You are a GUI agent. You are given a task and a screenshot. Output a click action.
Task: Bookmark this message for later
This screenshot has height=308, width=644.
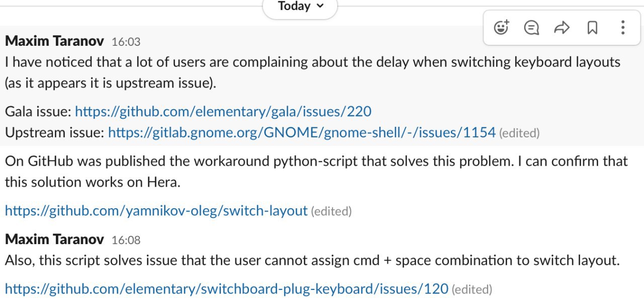pyautogui.click(x=592, y=28)
